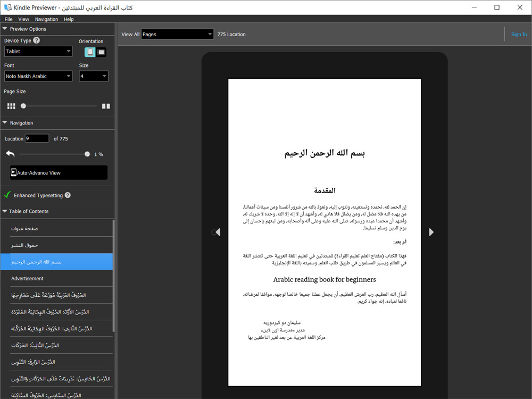Open the Font dropdown showing Noto Naskh Arabic

click(x=38, y=76)
